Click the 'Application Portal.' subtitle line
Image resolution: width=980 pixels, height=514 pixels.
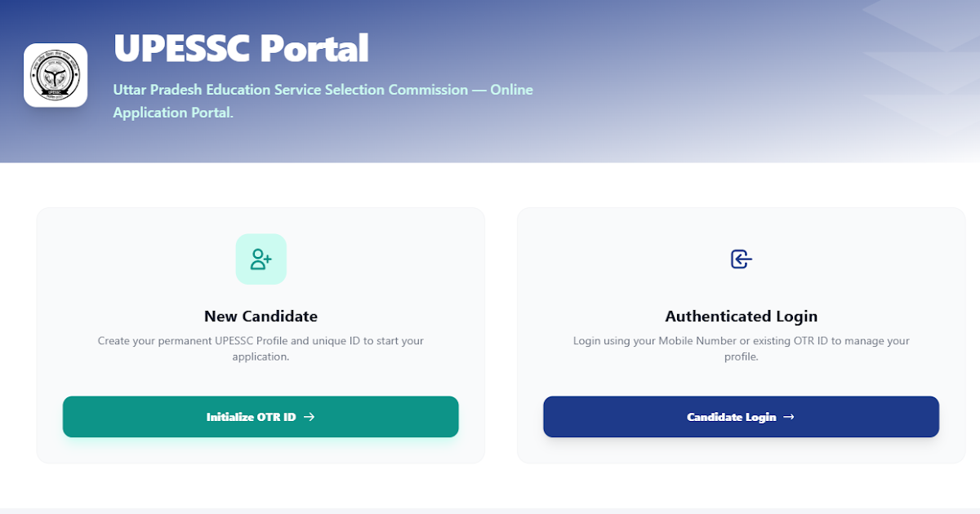173,113
